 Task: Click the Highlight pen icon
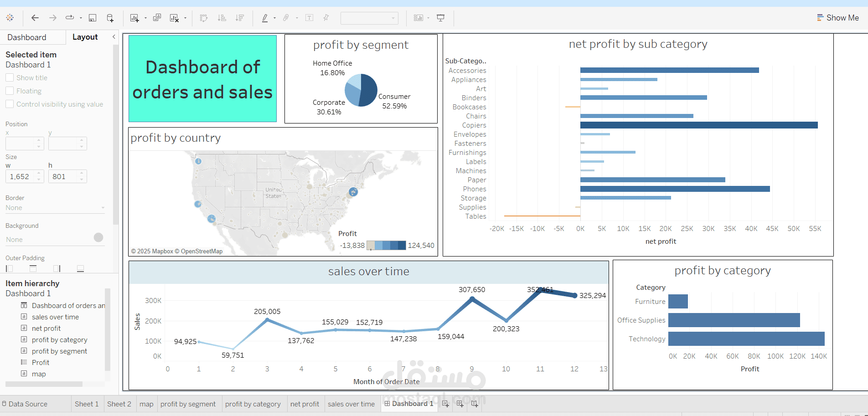point(265,18)
